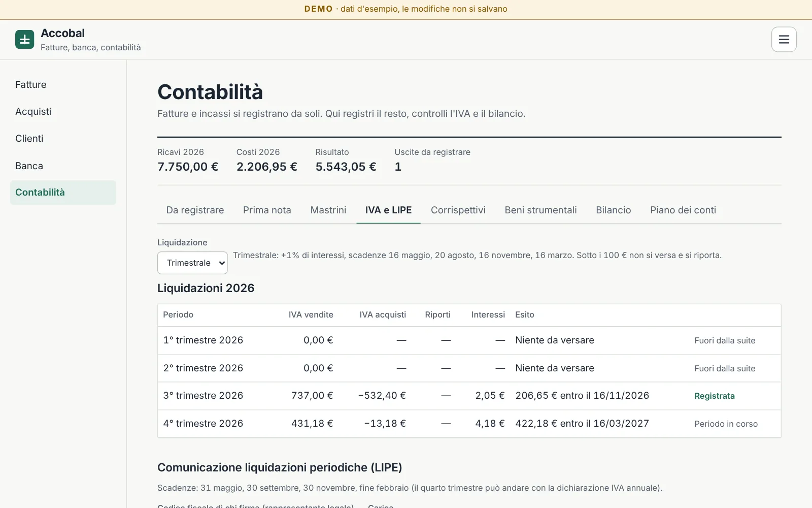Click the 3° trimestre 2026 row label
This screenshot has width=812, height=508.
tap(203, 396)
